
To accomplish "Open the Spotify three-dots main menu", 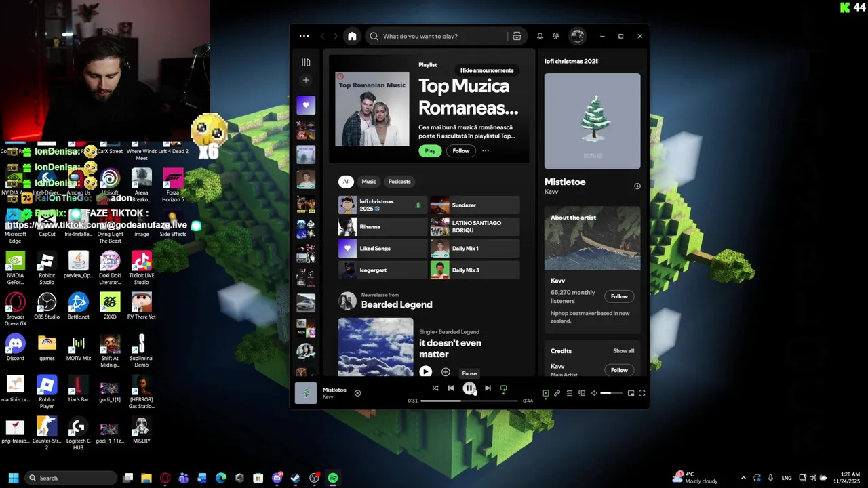I will pos(304,36).
